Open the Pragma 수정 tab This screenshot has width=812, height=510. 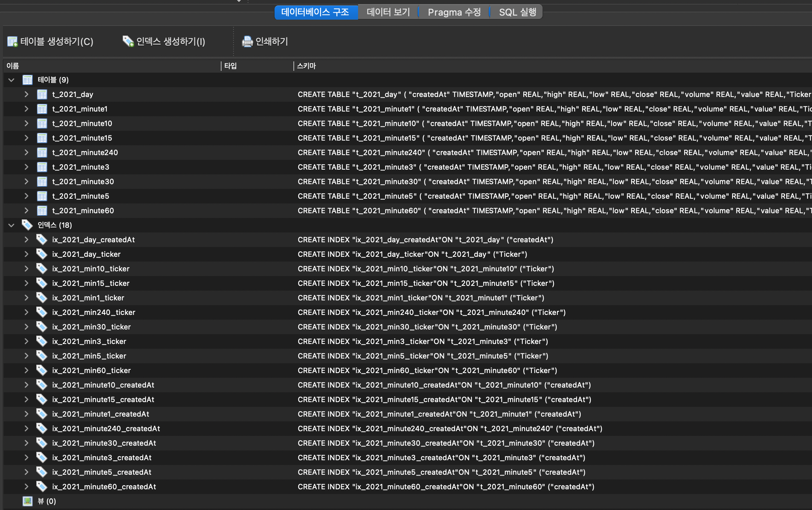(x=454, y=12)
